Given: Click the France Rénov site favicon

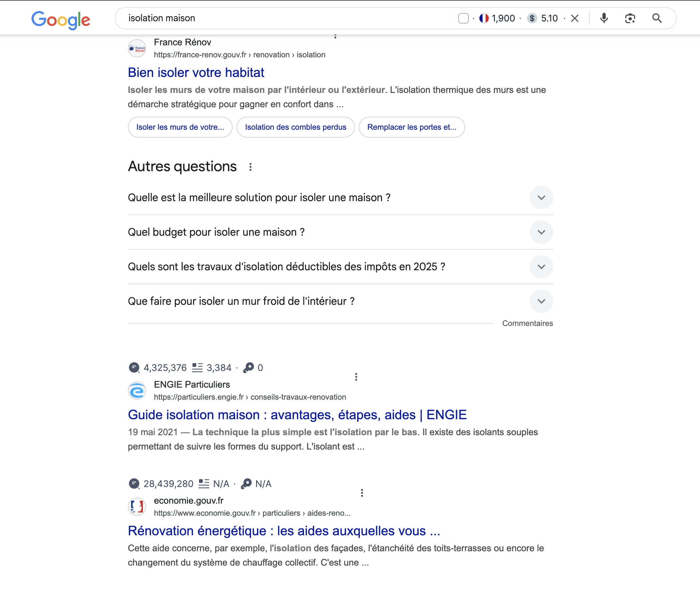Looking at the screenshot, I should (137, 48).
